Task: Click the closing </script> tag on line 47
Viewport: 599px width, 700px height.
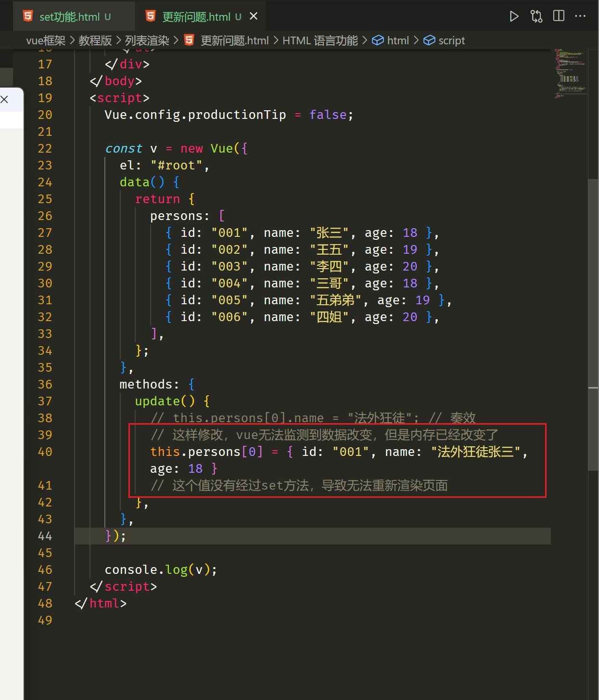Action: (123, 586)
